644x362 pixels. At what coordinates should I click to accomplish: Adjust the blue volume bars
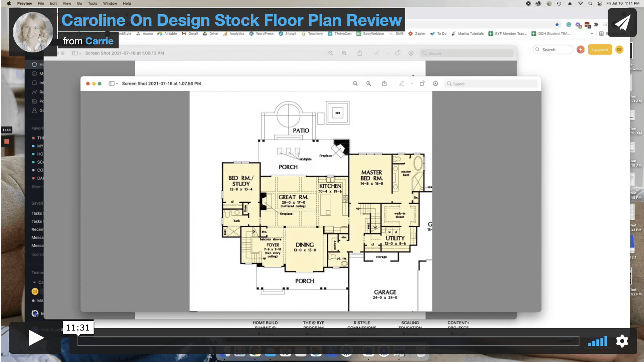coord(597,342)
